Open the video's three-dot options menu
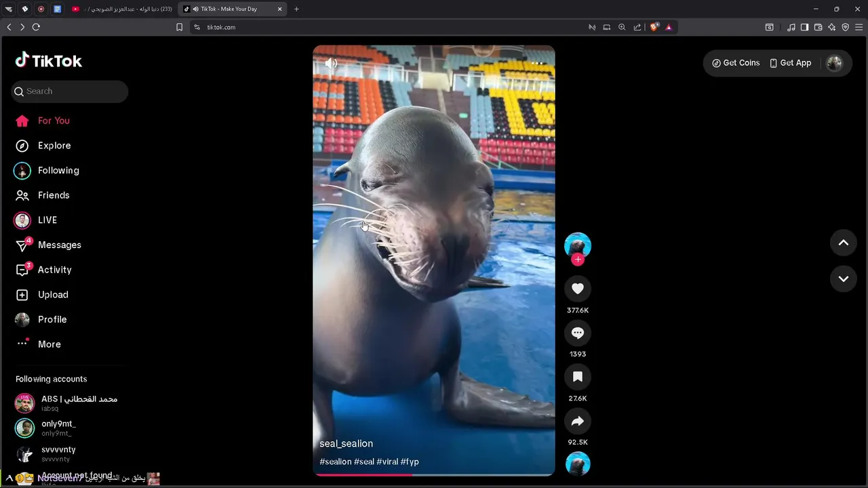This screenshot has height=488, width=868. [537, 63]
